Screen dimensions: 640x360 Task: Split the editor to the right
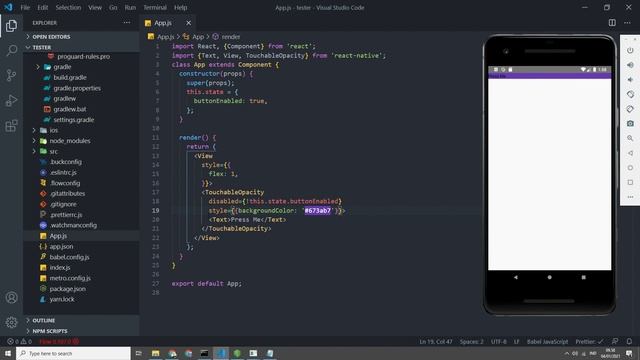612,23
